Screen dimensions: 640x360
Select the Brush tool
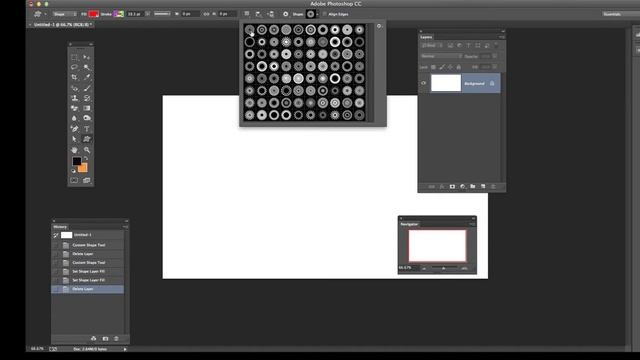[87, 88]
